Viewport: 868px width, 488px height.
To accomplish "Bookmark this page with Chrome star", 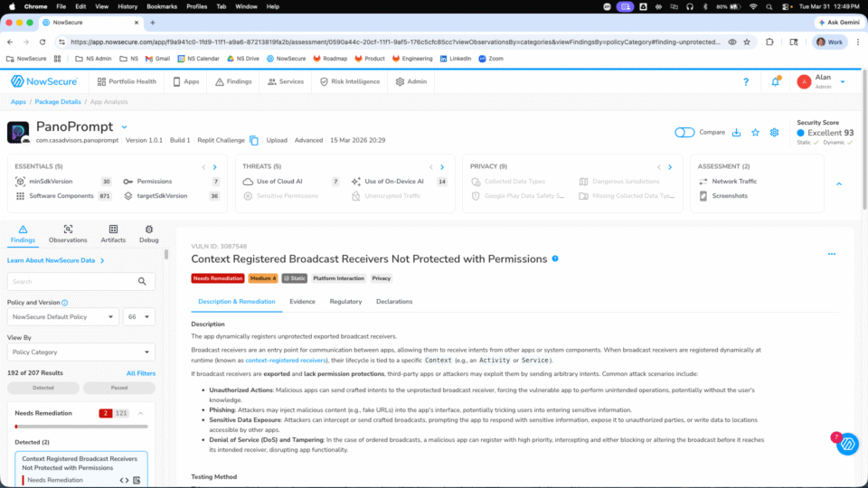I will (747, 42).
